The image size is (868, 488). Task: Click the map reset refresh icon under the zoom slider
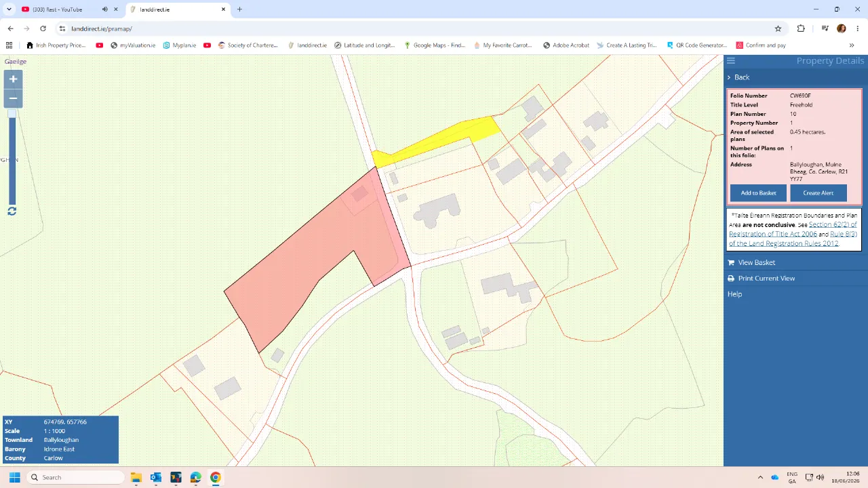tap(12, 211)
